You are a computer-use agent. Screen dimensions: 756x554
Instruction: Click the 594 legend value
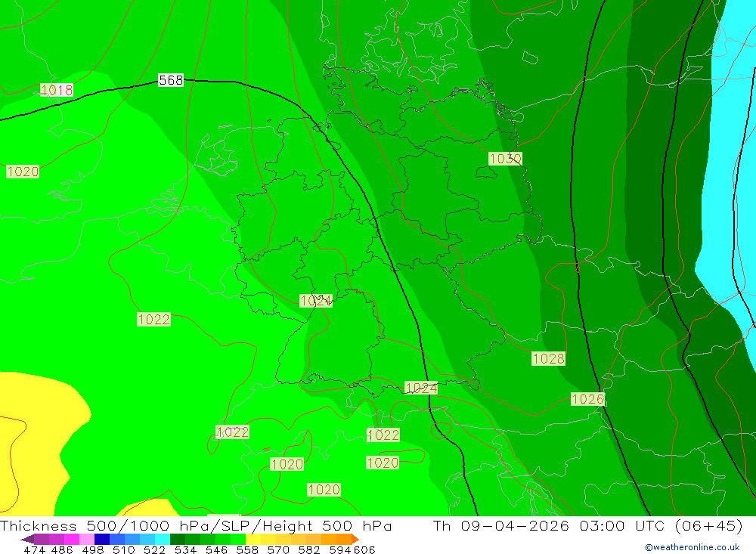(340, 549)
